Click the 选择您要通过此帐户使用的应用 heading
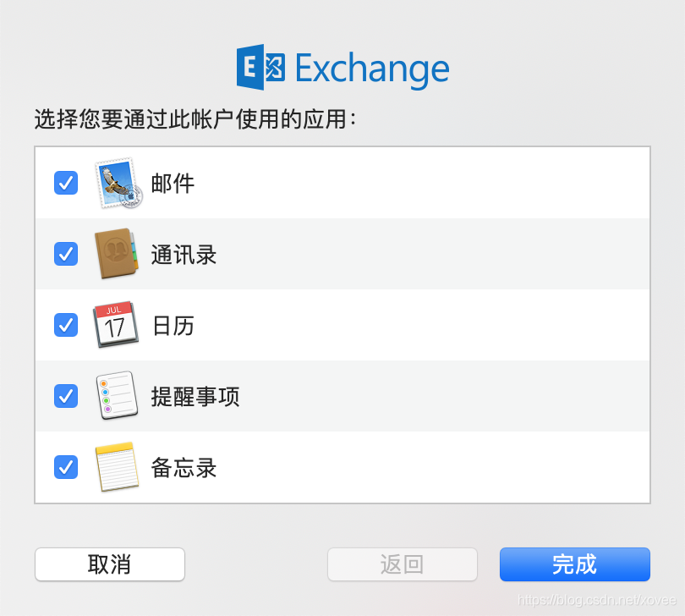 point(195,119)
